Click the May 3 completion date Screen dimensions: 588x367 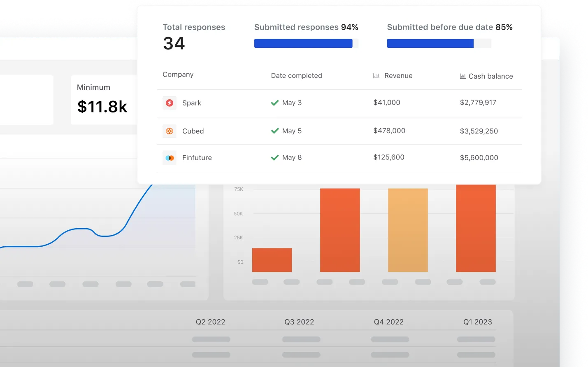[292, 103]
